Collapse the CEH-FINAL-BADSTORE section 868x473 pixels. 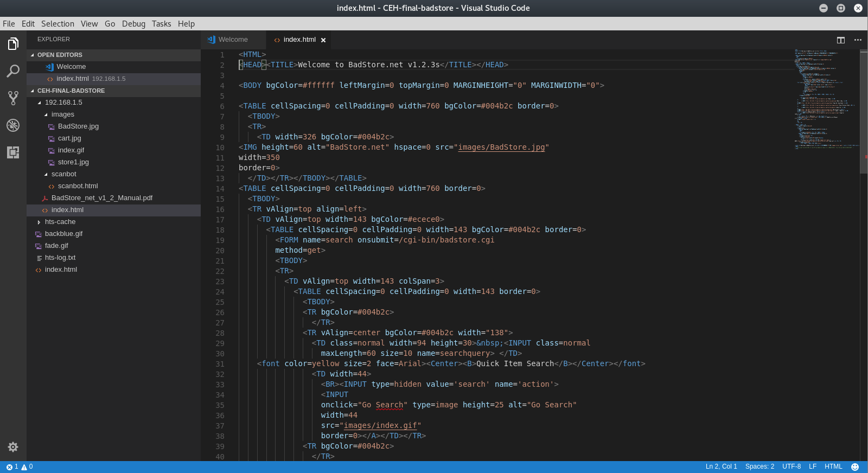[33, 91]
